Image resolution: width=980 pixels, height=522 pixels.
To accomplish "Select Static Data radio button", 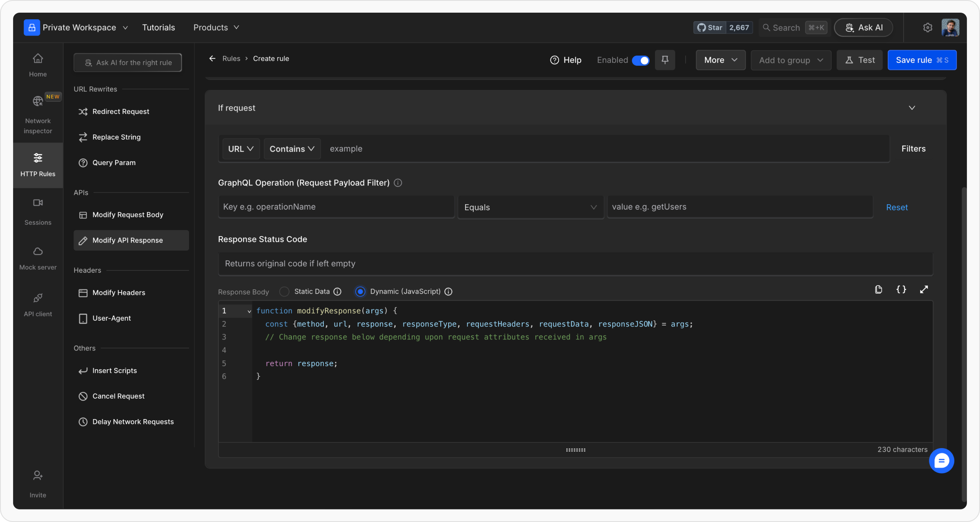I will tap(285, 292).
